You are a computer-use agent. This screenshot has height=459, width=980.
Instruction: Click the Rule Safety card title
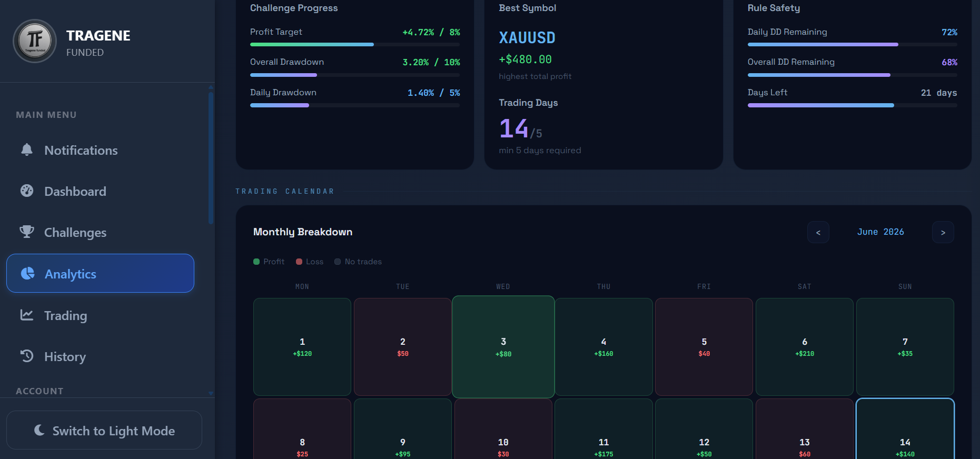[x=774, y=8]
